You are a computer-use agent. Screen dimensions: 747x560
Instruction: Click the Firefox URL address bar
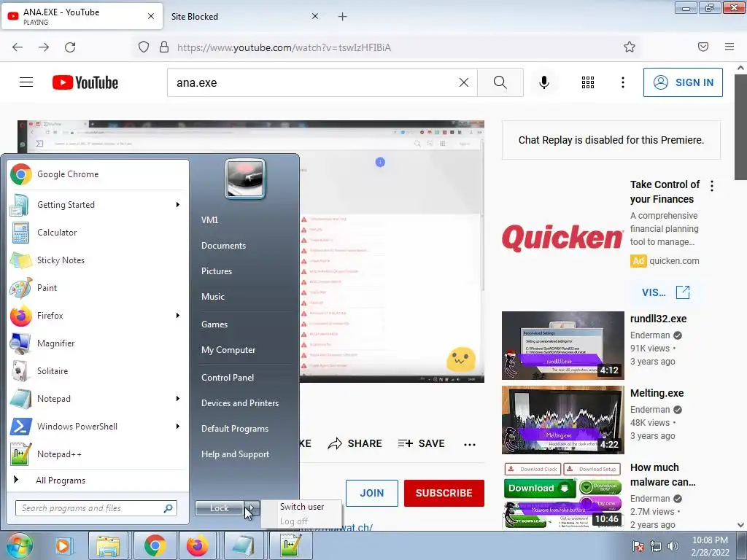(x=386, y=47)
